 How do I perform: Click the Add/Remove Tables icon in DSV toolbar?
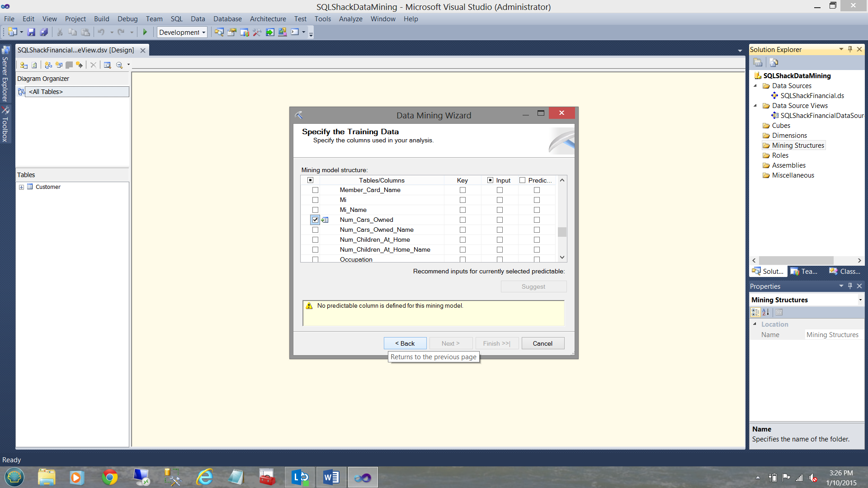click(24, 65)
